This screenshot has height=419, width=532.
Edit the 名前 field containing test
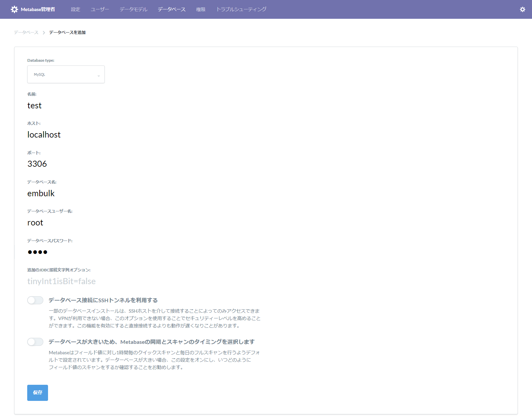[x=144, y=105]
